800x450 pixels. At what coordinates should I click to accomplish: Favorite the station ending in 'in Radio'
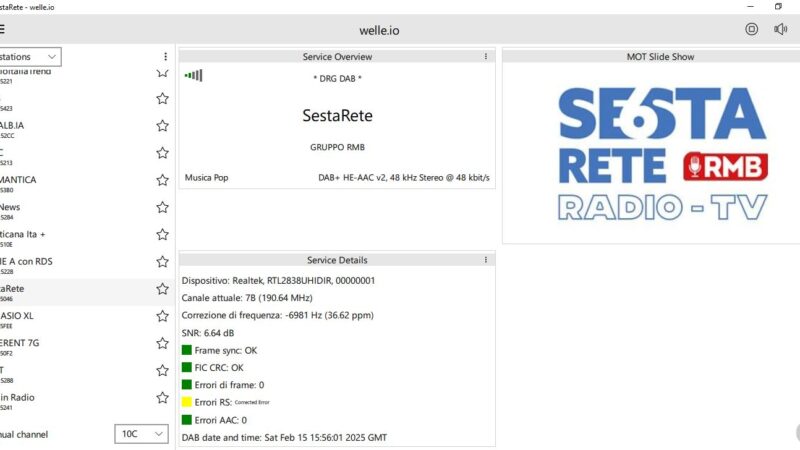point(162,397)
